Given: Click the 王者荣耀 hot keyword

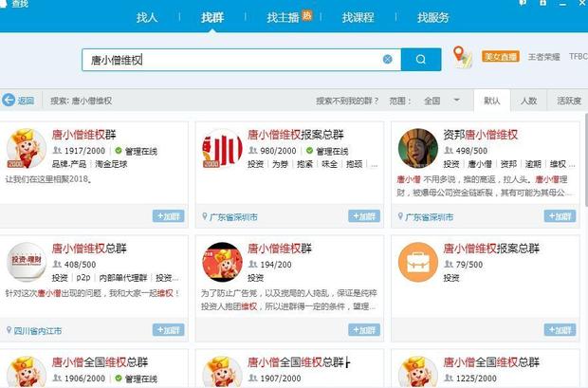Looking at the screenshot, I should pyautogui.click(x=543, y=57).
